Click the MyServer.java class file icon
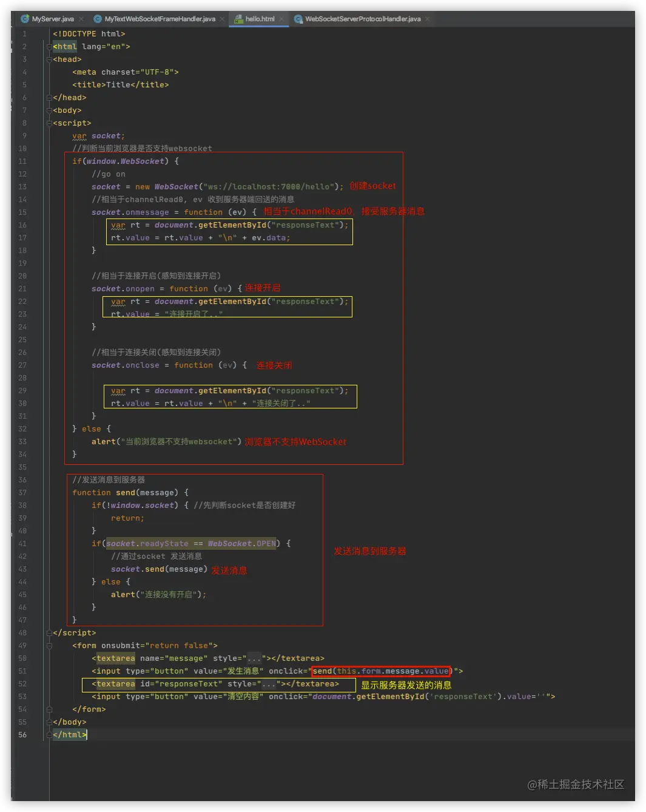 (x=25, y=19)
